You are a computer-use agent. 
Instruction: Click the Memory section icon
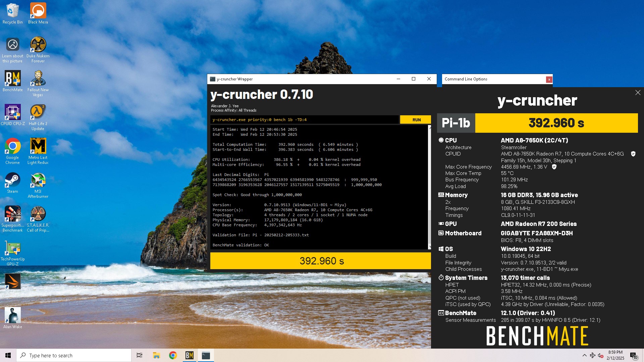(441, 195)
